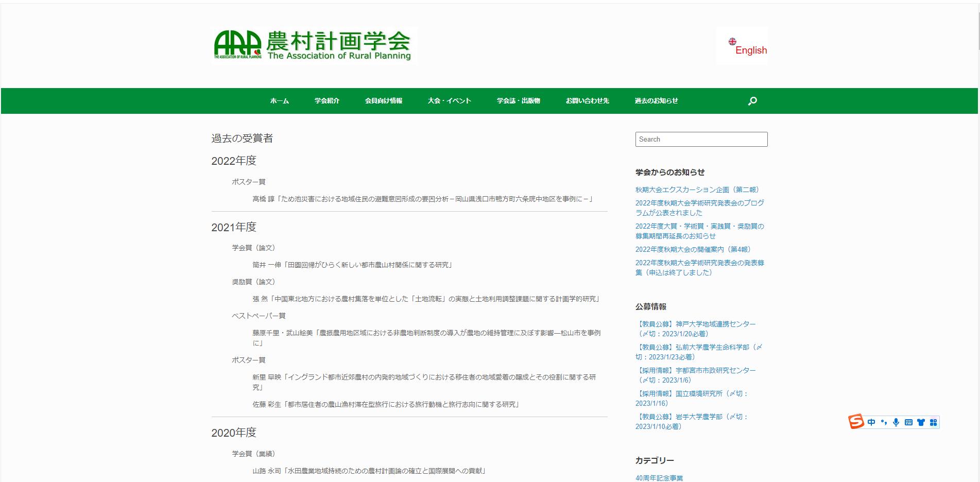Image resolution: width=980 pixels, height=482 pixels.
Task: Open 2022年度秋期大会学術研究発表会のプログラム link
Action: pyautogui.click(x=700, y=208)
